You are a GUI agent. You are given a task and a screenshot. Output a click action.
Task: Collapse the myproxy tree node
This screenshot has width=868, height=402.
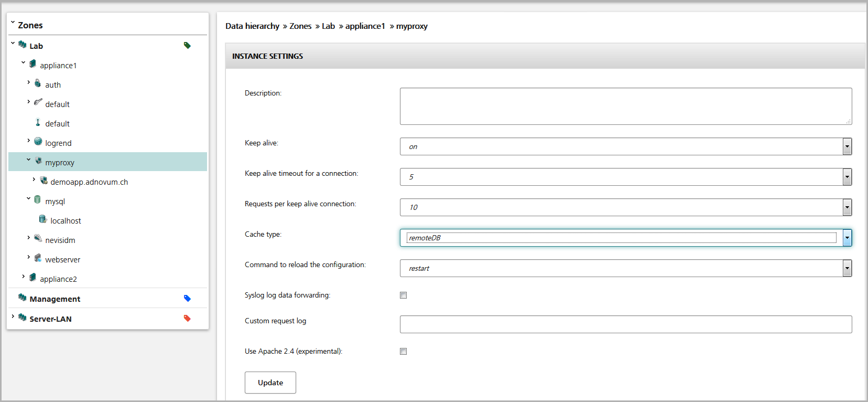click(28, 160)
